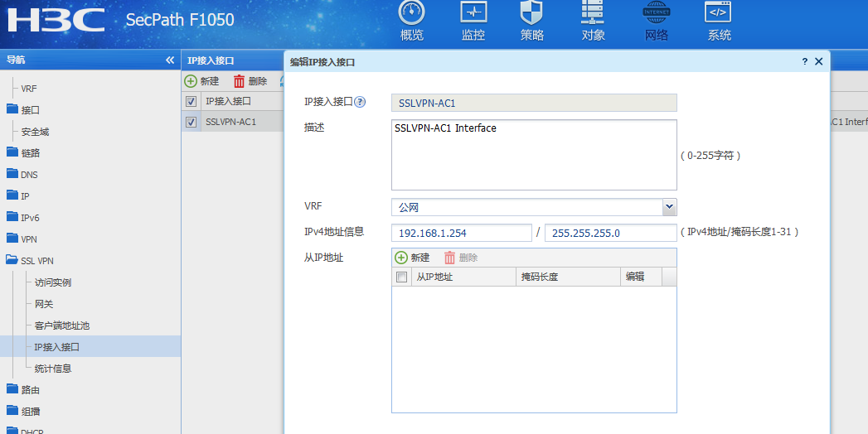
Task: Open 访问实例 under SSL VPN
Action: pyautogui.click(x=53, y=282)
